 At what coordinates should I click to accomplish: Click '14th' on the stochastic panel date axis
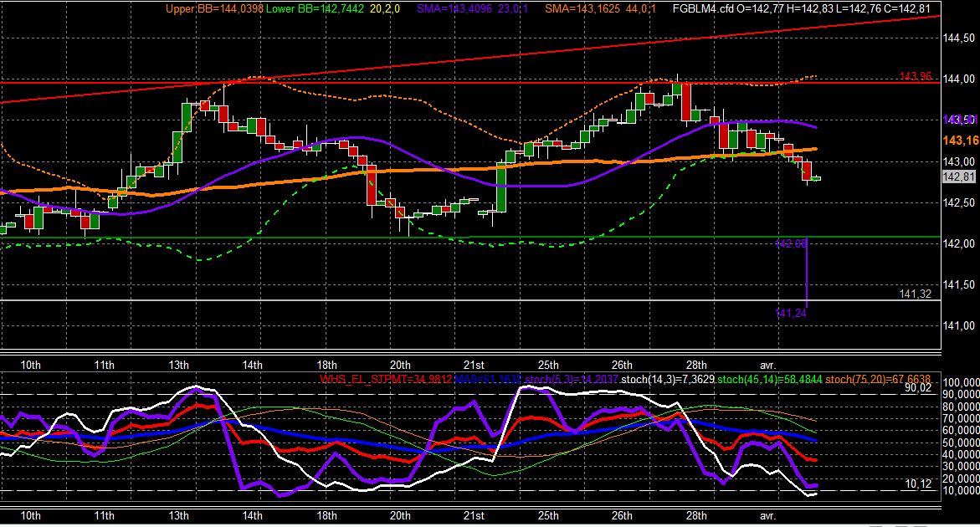coord(253,515)
